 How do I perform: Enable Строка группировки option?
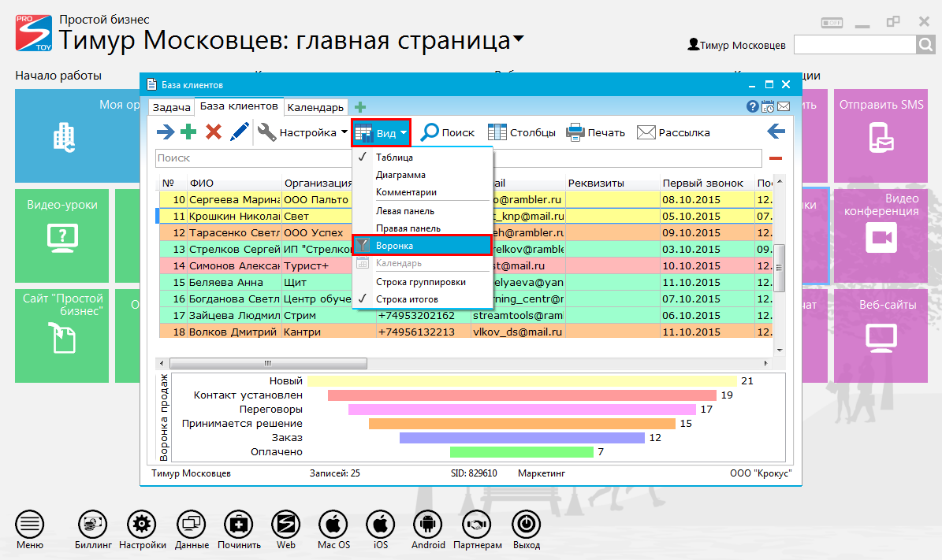click(420, 282)
